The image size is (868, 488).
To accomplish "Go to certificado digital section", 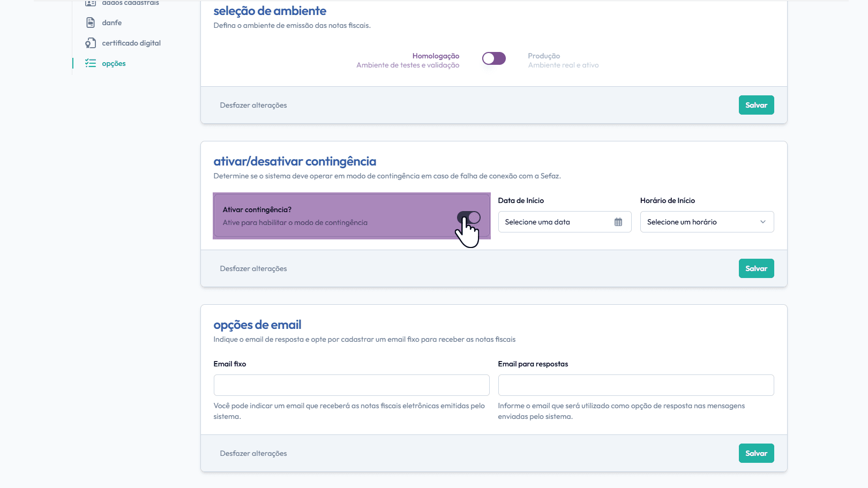I will pos(131,43).
